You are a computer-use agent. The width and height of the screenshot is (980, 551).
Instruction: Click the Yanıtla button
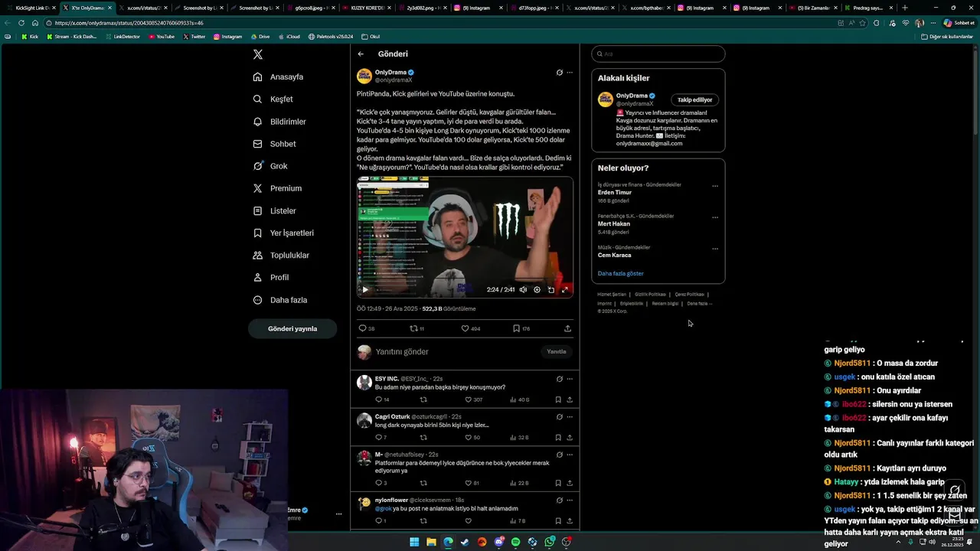tap(557, 352)
